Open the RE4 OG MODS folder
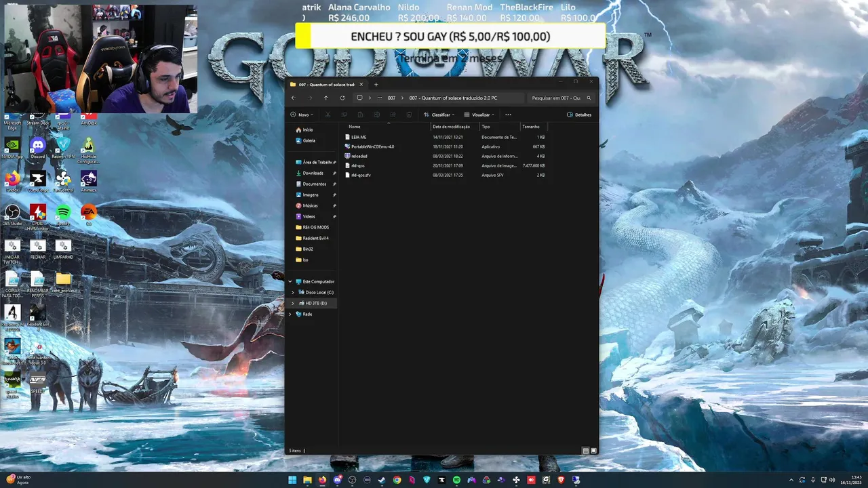 pos(313,227)
